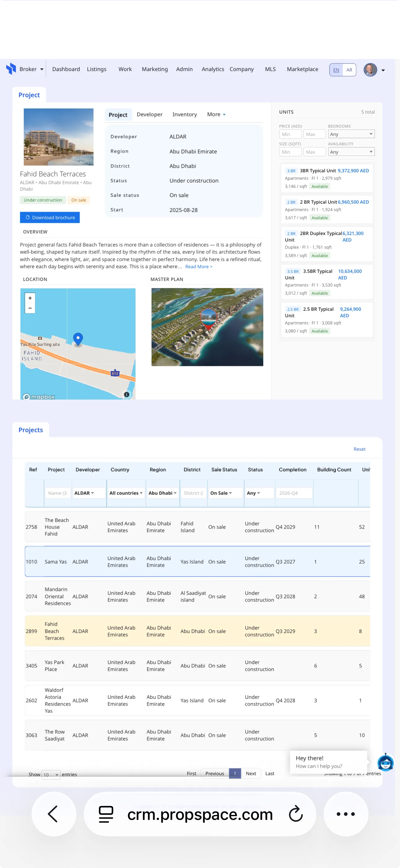The height and width of the screenshot is (868, 400).
Task: Expand the account menu caret
Action: click(383, 70)
